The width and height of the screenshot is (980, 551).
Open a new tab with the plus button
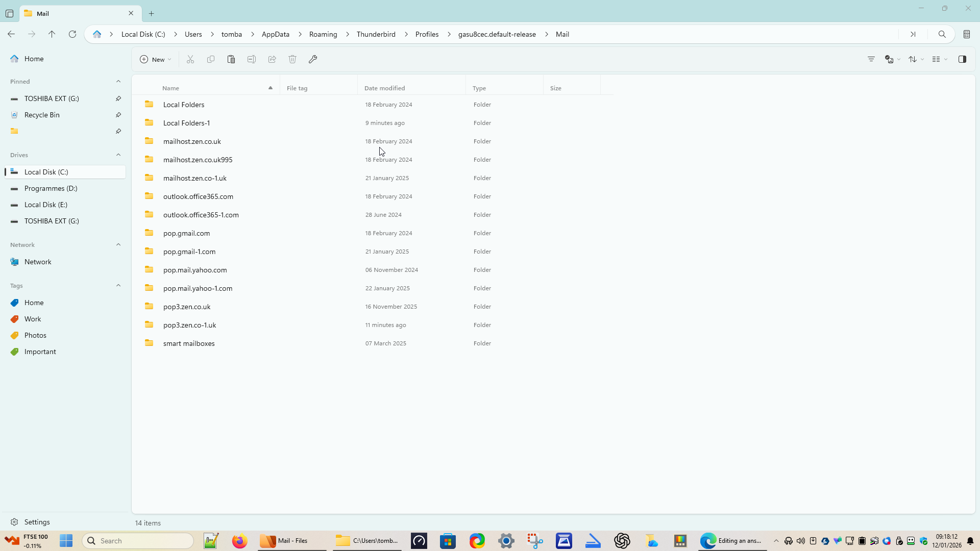click(151, 13)
